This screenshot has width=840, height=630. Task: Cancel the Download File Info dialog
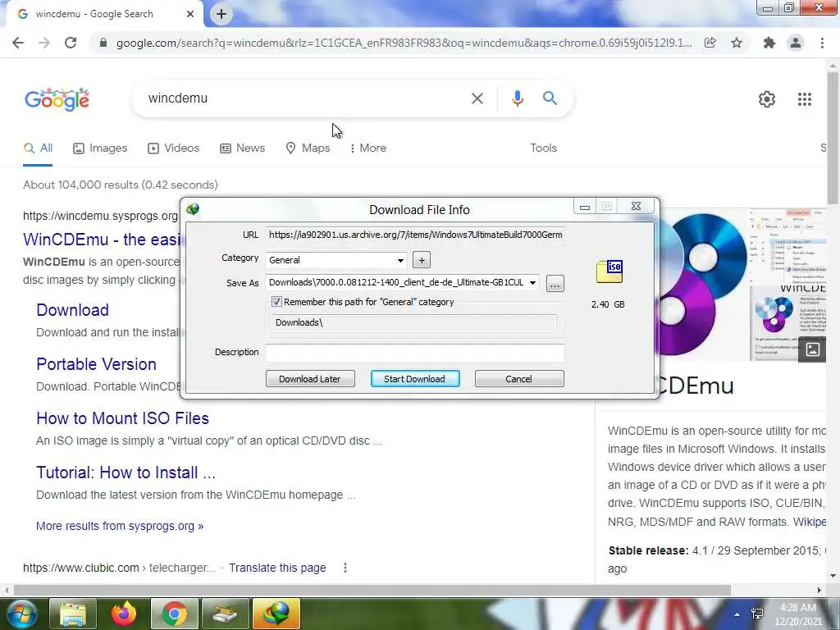click(x=518, y=379)
